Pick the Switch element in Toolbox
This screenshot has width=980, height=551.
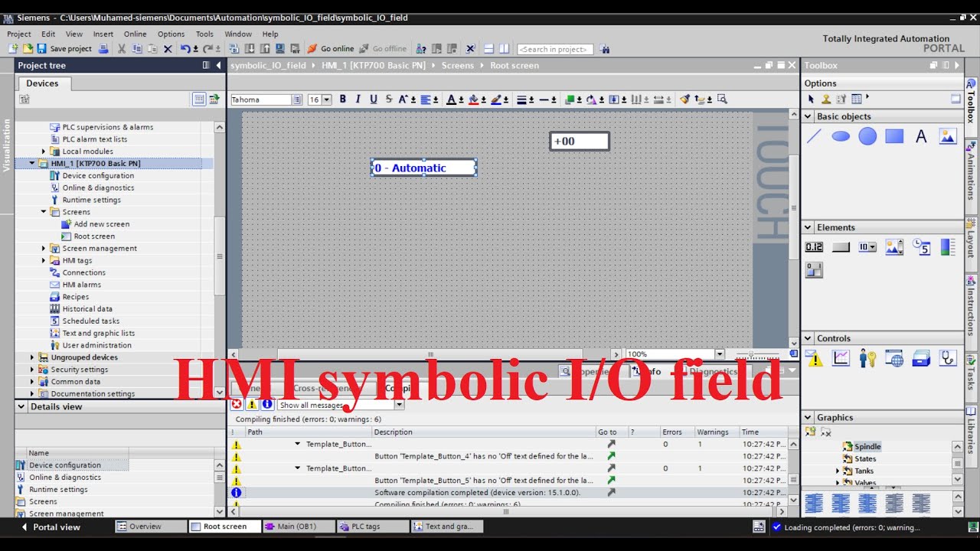814,269
